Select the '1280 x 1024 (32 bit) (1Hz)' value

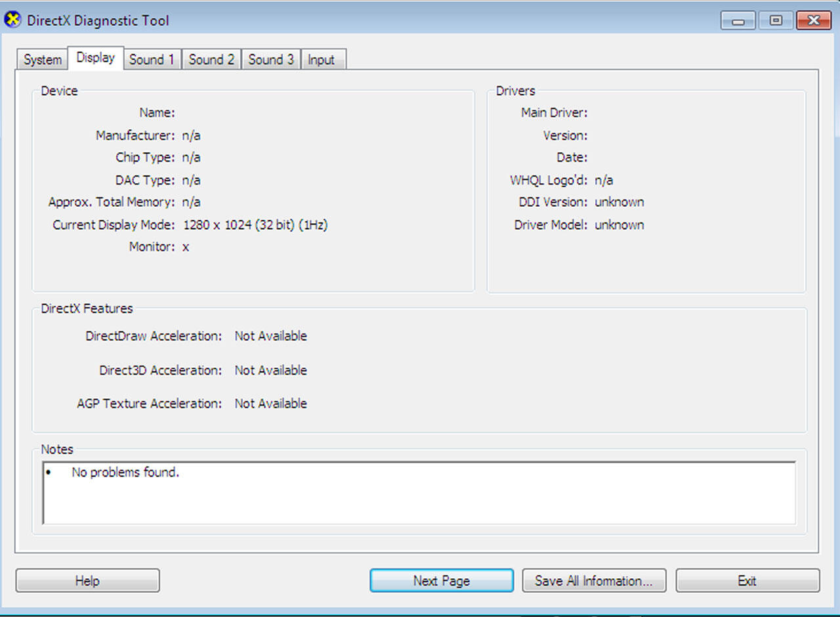tap(255, 225)
